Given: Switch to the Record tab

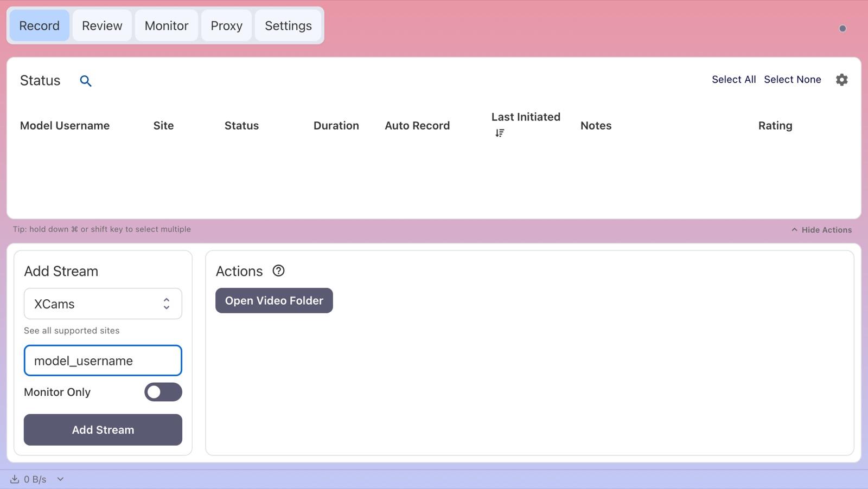Looking at the screenshot, I should [x=40, y=25].
